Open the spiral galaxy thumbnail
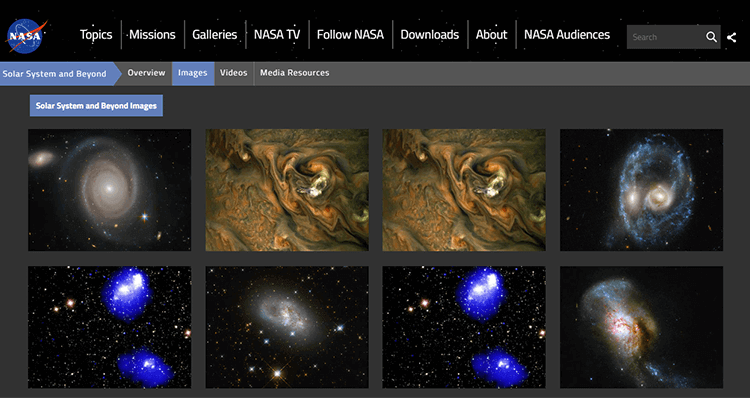Image resolution: width=750 pixels, height=398 pixels. (x=110, y=190)
